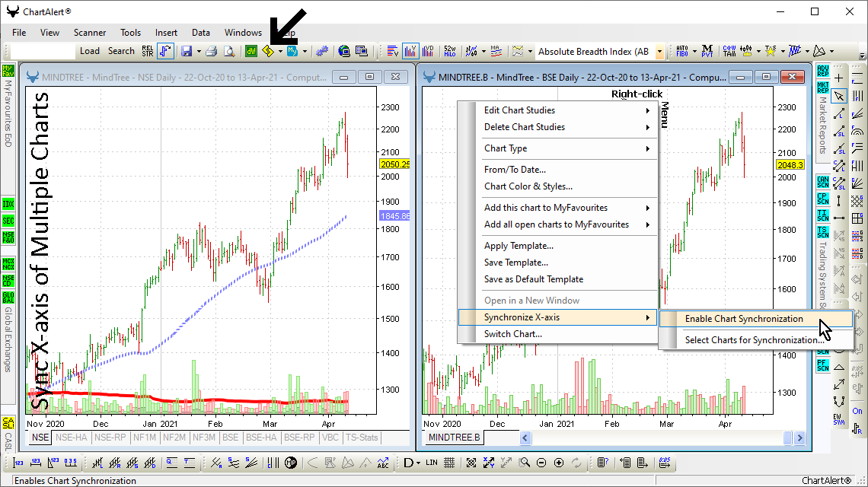This screenshot has height=487, width=868.
Task: Open dropdown arrow next to Save icon
Action: (x=199, y=52)
